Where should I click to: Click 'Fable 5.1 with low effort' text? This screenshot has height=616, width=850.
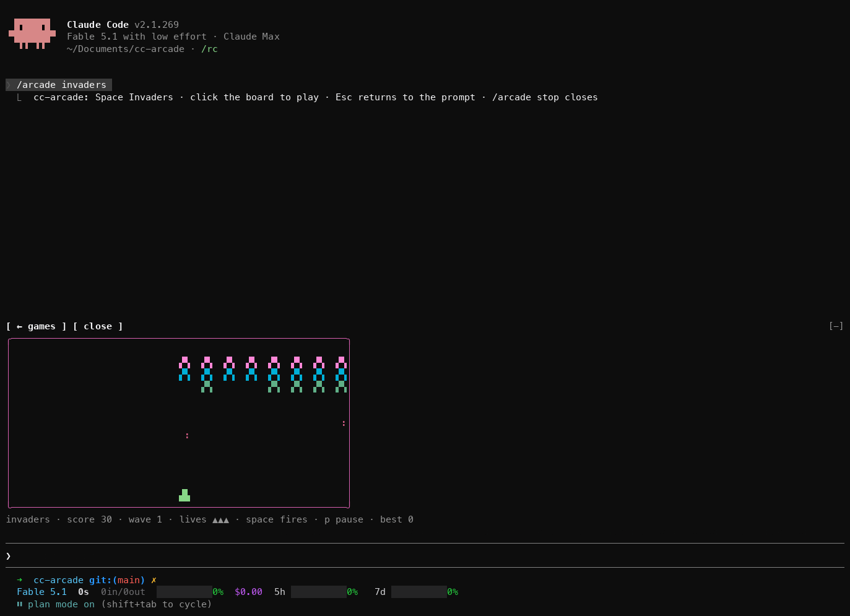(x=137, y=37)
